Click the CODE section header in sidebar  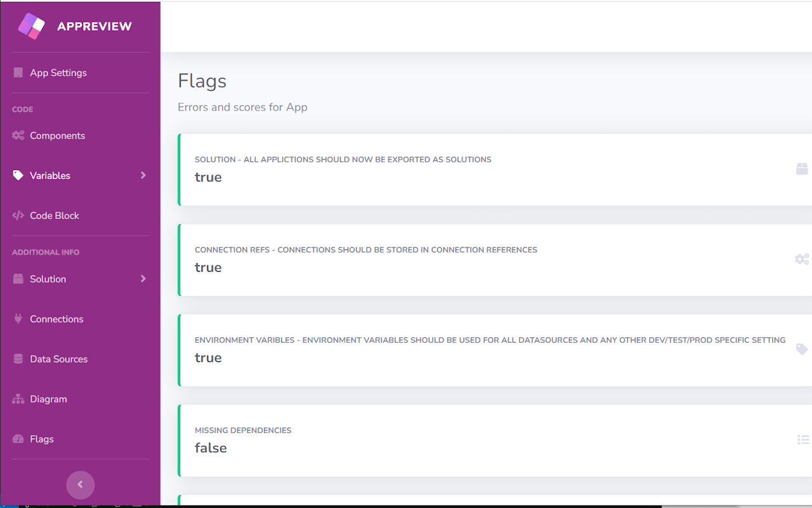tap(22, 109)
